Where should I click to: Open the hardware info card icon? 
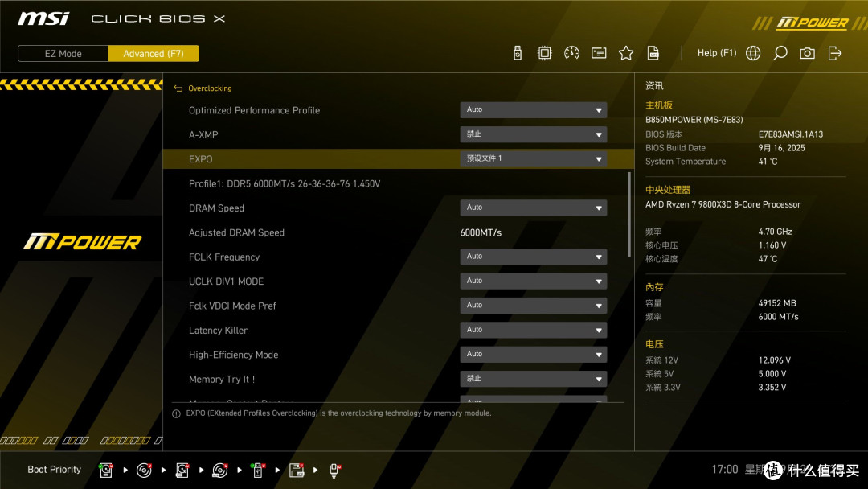tap(599, 53)
